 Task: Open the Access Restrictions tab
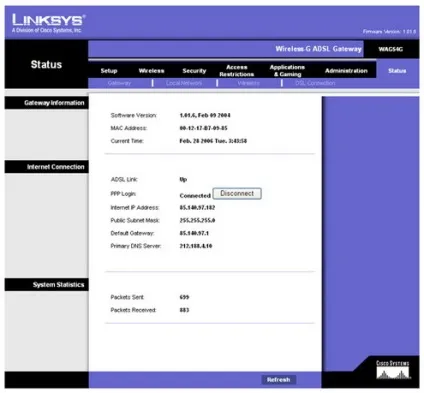pos(237,71)
